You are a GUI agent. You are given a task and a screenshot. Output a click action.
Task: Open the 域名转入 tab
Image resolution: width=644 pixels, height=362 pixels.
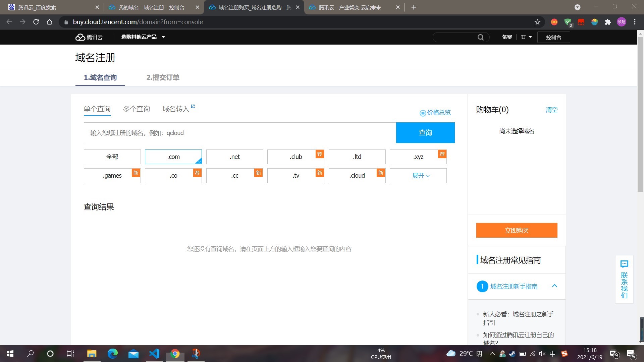click(x=176, y=109)
